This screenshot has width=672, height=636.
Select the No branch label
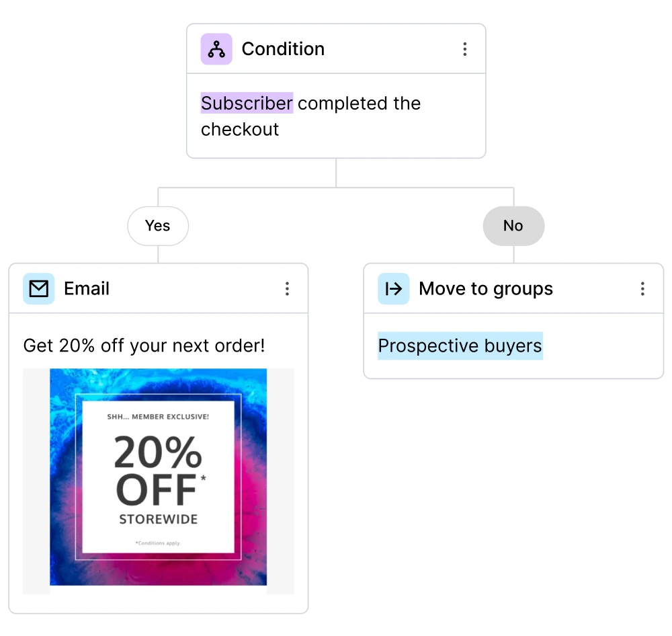(513, 226)
